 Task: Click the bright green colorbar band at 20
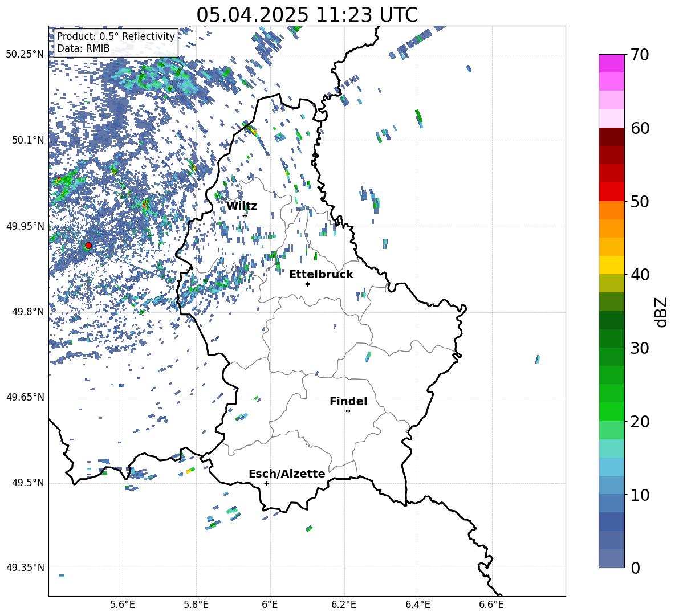coord(611,411)
